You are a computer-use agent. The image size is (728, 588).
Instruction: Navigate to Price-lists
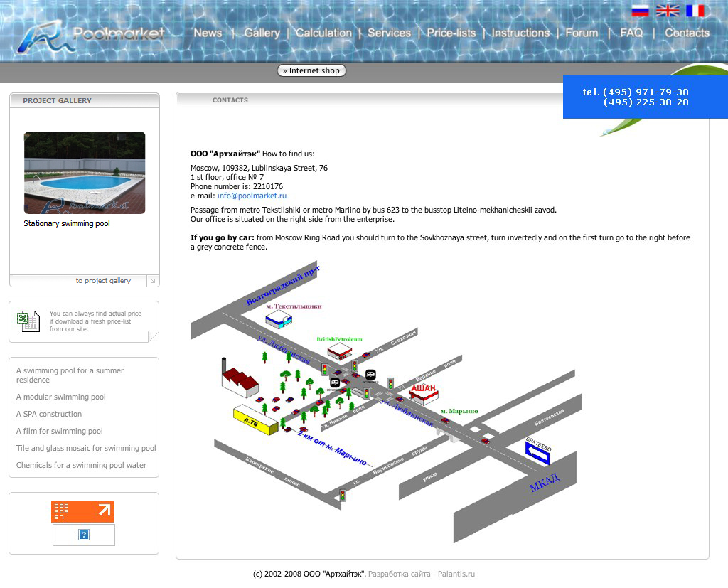[451, 33]
